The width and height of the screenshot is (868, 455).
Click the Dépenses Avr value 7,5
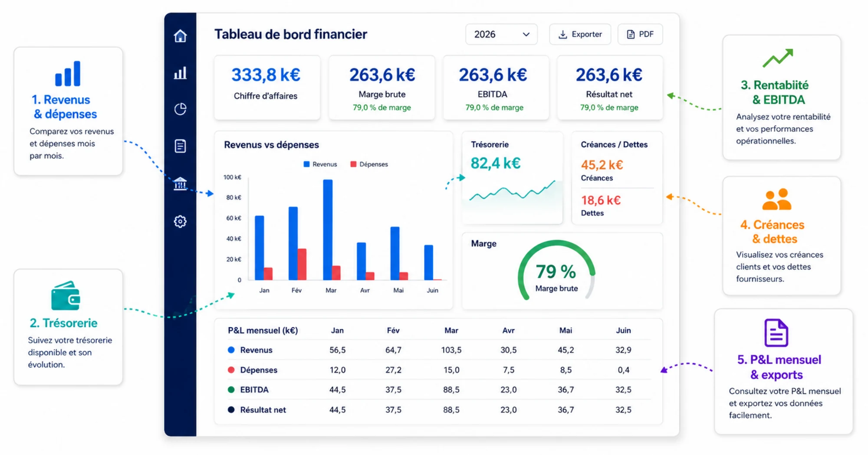click(x=508, y=370)
